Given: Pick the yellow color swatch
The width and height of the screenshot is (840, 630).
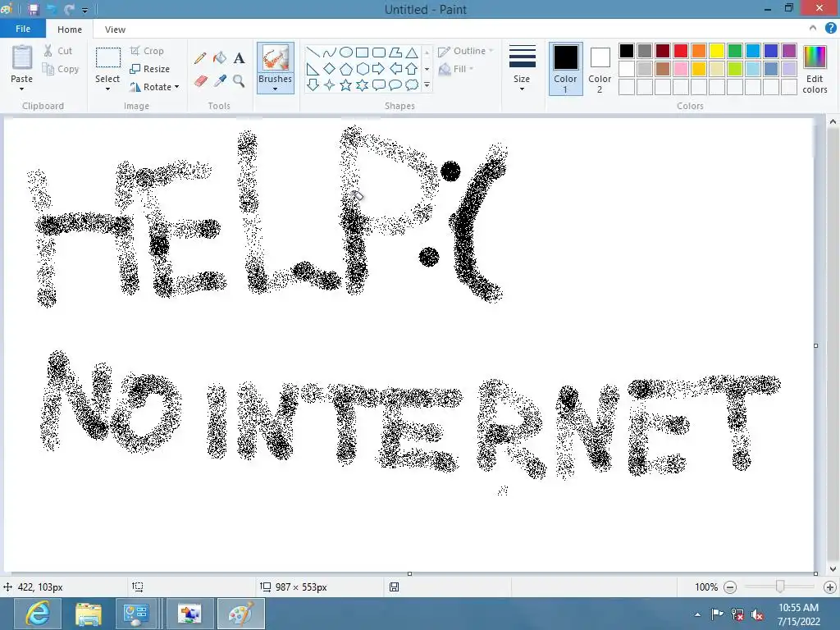Looking at the screenshot, I should (717, 51).
